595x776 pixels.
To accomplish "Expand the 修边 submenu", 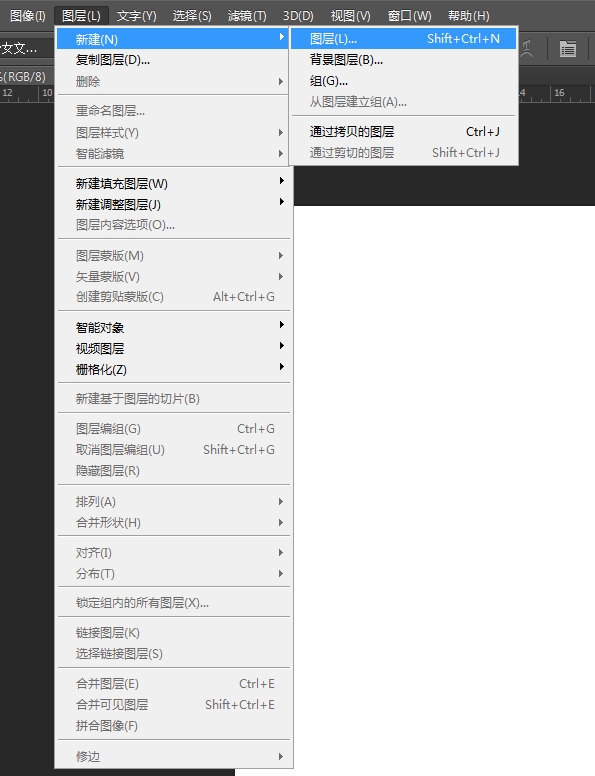I will tap(173, 756).
